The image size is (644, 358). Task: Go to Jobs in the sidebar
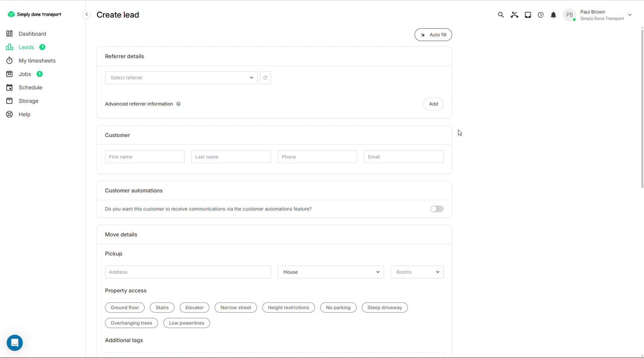point(25,74)
